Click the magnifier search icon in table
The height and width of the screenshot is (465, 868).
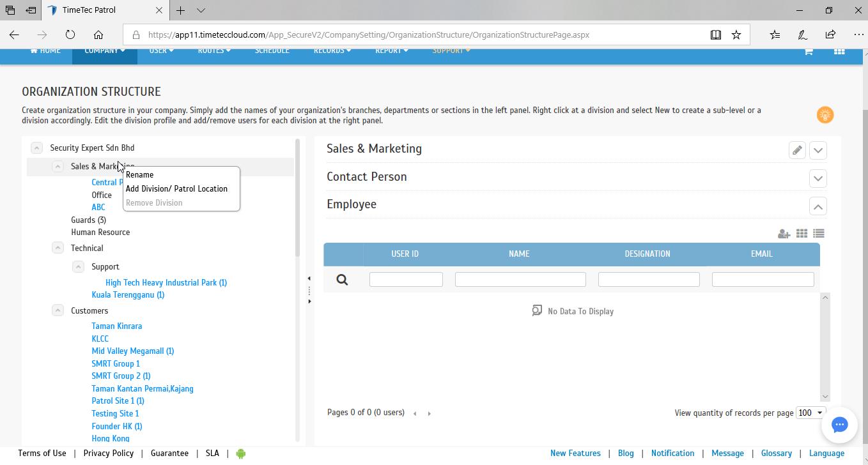[342, 279]
